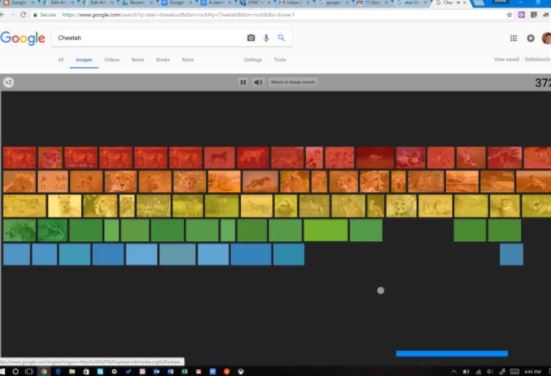This screenshot has height=376, width=551.
Task: Click inside the Cheetah search field
Action: point(149,38)
